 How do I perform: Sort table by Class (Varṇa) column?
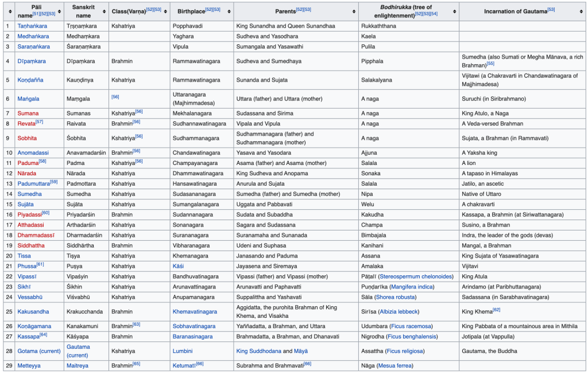click(166, 11)
